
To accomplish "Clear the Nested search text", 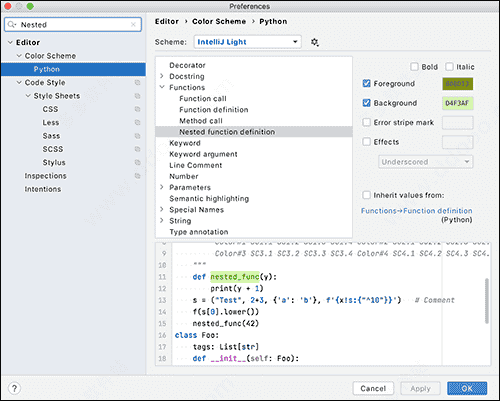I will point(133,25).
